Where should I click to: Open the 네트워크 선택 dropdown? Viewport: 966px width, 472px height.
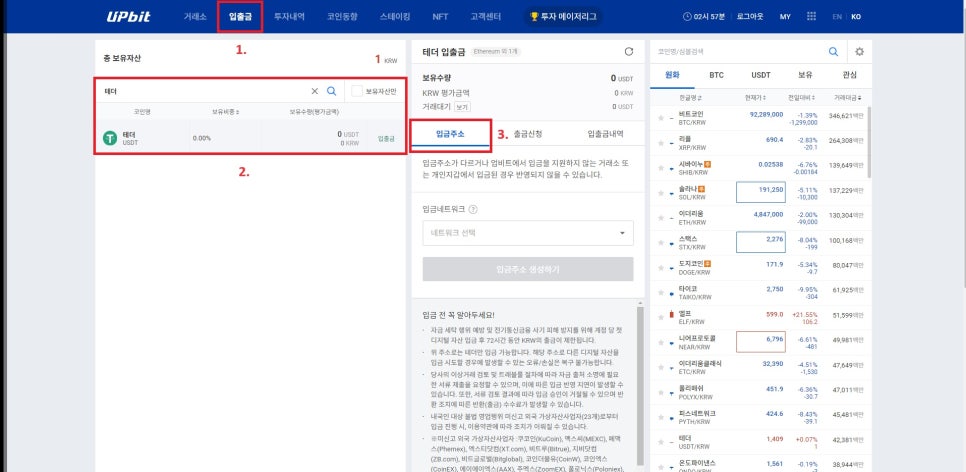(x=528, y=233)
